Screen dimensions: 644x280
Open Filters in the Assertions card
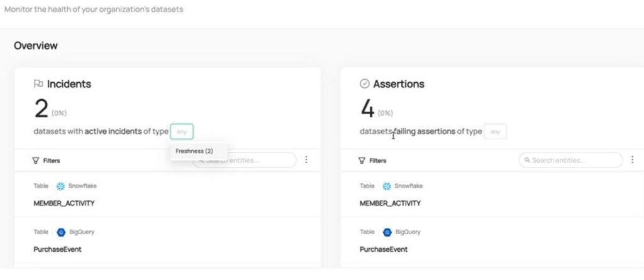pyautogui.click(x=372, y=161)
